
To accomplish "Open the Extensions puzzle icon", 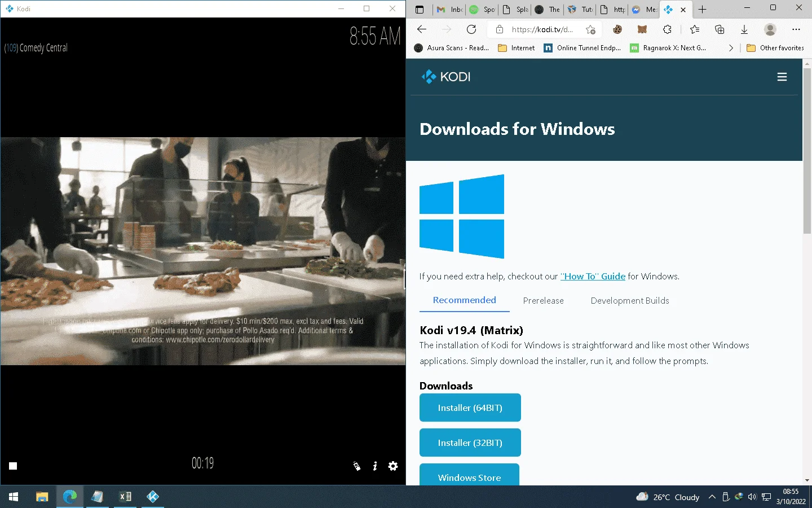I will tap(667, 29).
